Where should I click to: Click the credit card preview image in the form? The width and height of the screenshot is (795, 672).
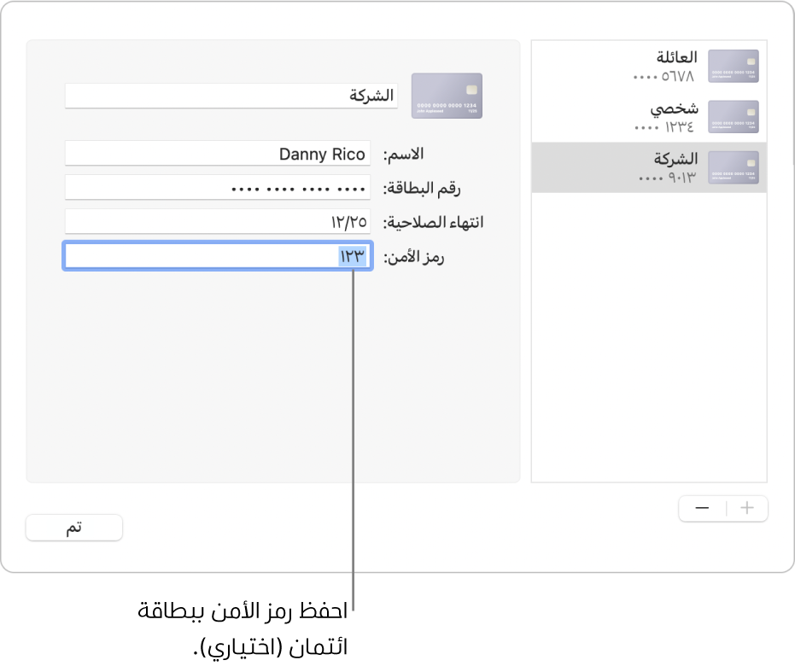tap(447, 96)
